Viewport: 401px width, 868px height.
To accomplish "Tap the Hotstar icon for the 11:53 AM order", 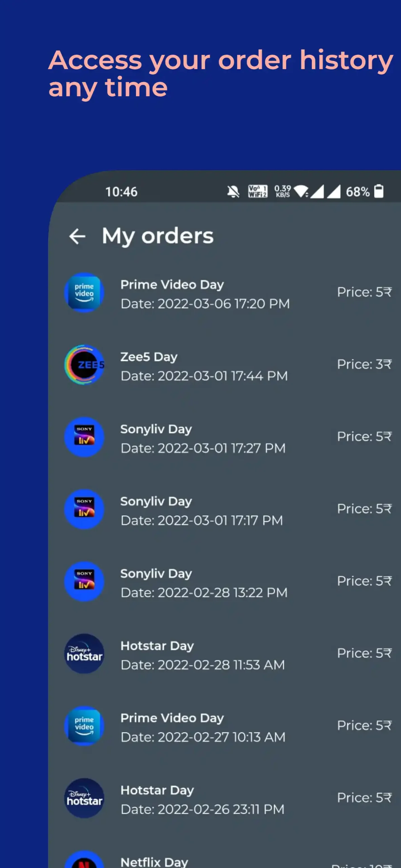I will coord(84,654).
